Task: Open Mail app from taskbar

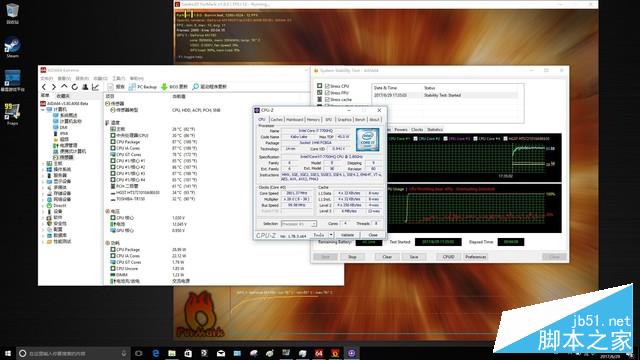Action: (x=221, y=353)
